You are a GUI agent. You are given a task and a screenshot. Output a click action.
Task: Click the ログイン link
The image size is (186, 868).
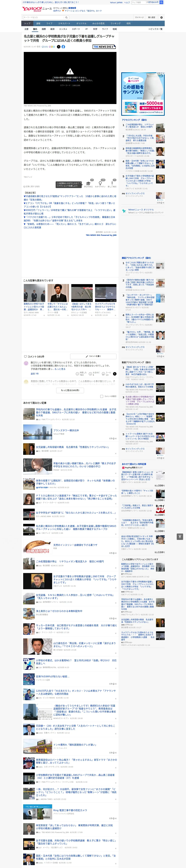tap(57, 11)
